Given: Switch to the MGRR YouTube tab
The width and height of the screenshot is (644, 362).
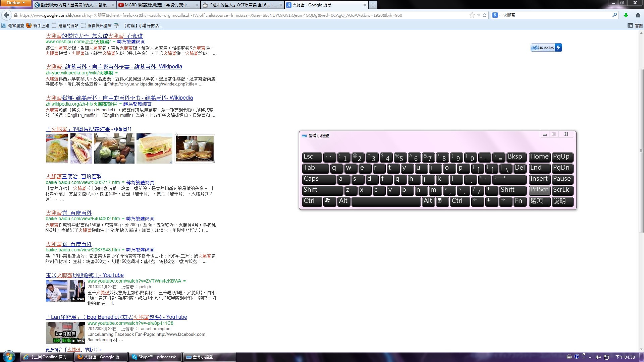Looking at the screenshot, I should coord(159,5).
